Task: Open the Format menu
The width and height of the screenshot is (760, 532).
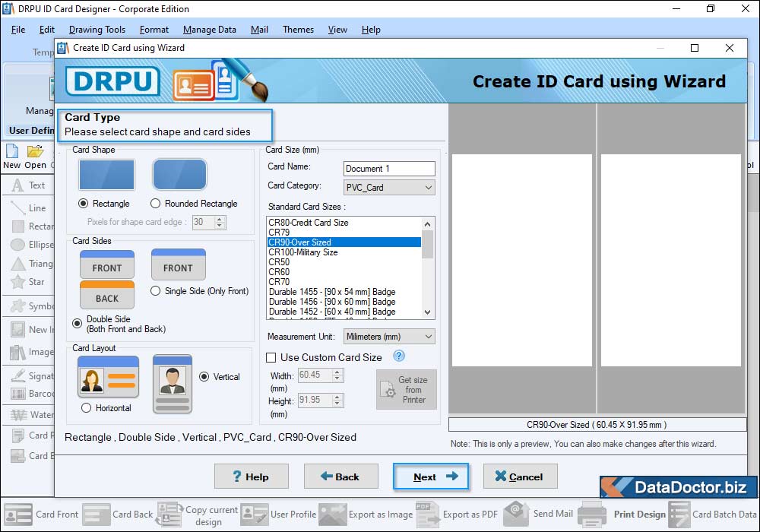Action: pyautogui.click(x=154, y=30)
